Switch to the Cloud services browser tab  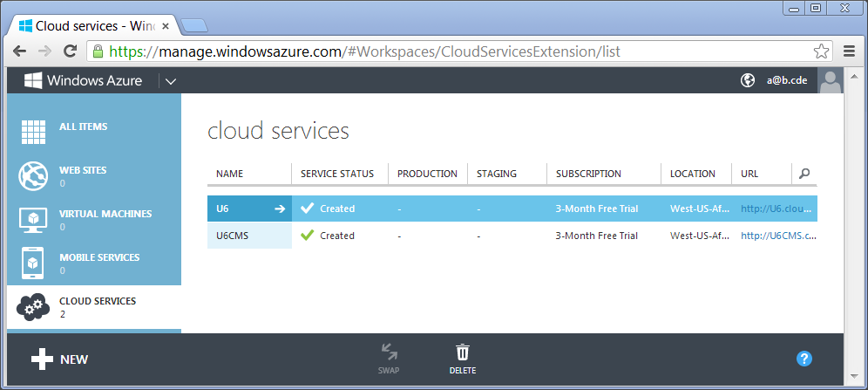[95, 26]
